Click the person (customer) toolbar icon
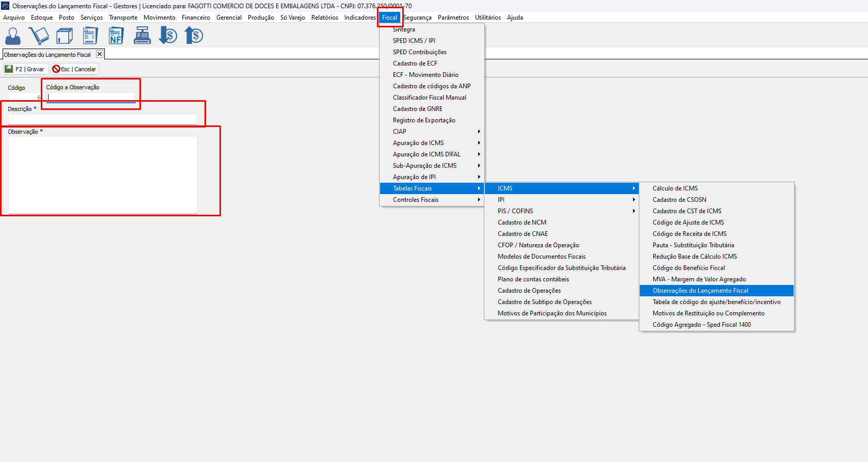Image resolution: width=868 pixels, height=462 pixels. point(13,36)
